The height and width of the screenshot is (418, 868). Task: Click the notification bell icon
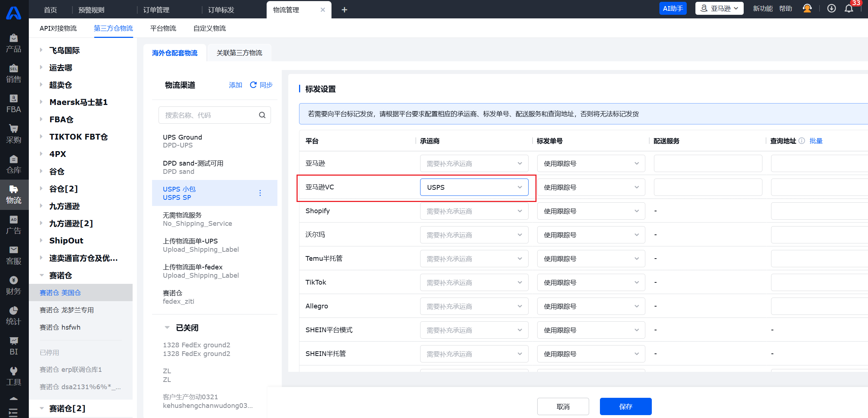(849, 9)
